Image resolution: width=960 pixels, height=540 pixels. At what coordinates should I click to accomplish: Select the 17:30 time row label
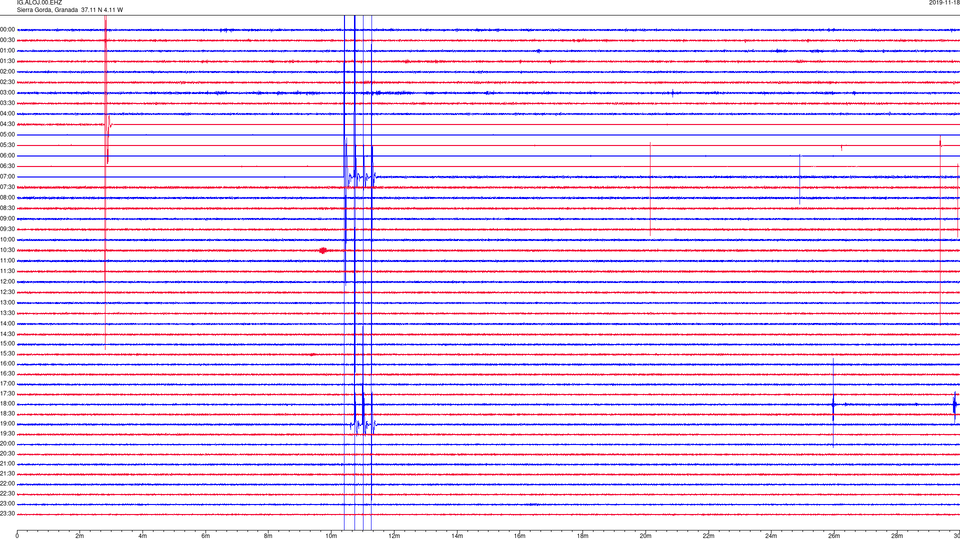7,394
